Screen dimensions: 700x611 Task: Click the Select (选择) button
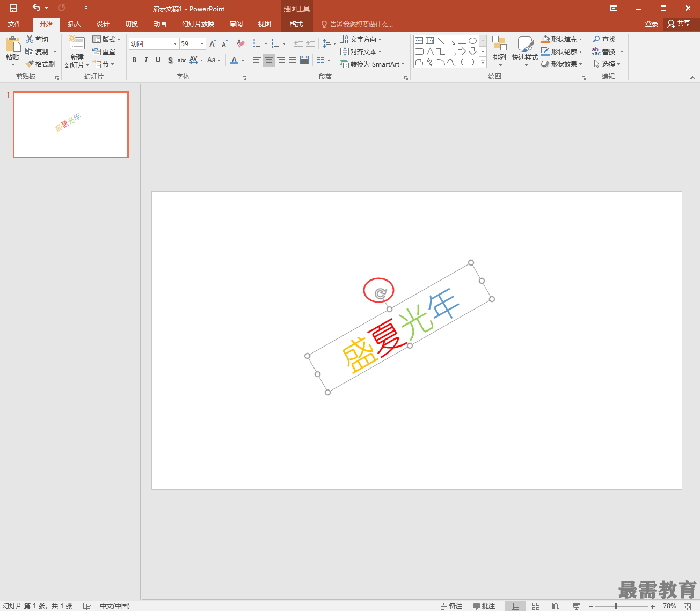pos(607,64)
